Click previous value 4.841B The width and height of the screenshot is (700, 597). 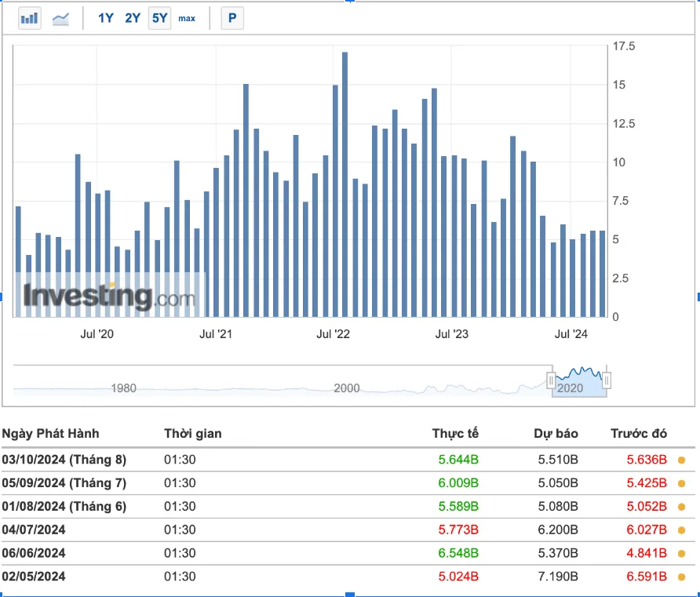647,553
